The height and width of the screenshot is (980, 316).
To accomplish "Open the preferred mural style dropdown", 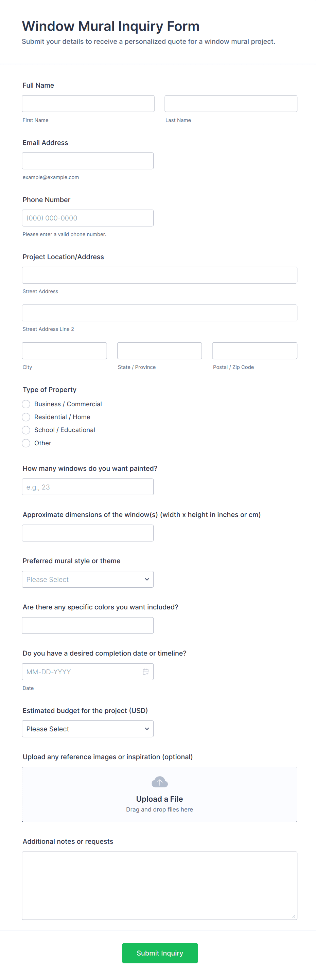I will click(88, 579).
